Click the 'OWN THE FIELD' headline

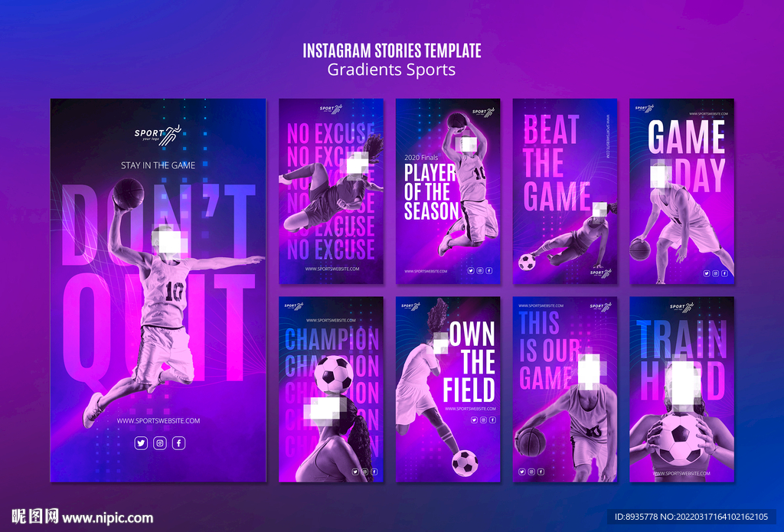(469, 362)
